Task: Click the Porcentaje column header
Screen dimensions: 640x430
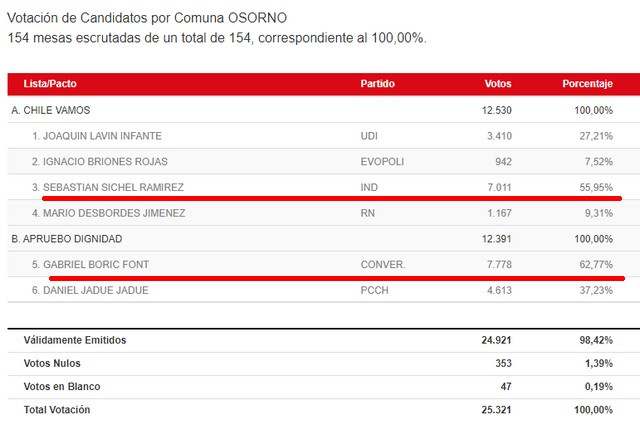Action: tap(587, 84)
